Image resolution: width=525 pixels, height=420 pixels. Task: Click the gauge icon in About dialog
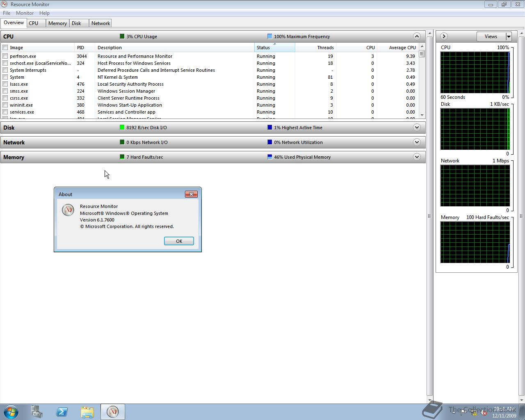coord(68,210)
